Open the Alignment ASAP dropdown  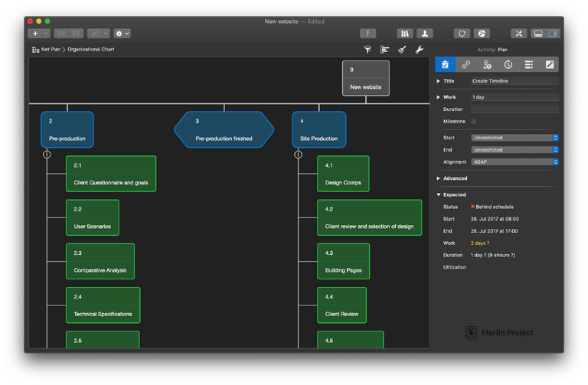(514, 162)
